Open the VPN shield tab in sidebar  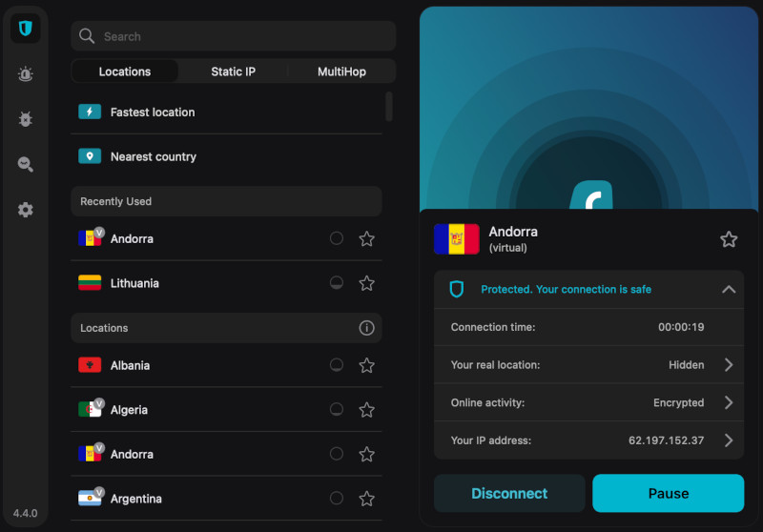point(26,29)
